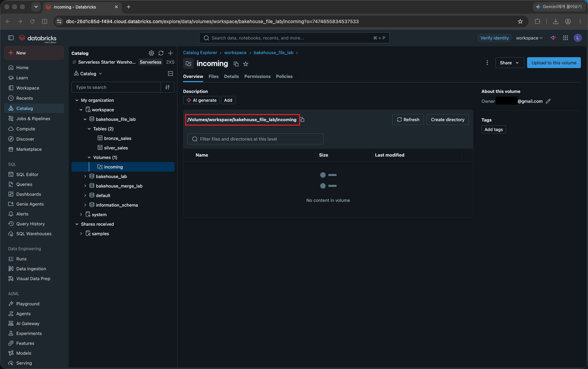
Task: Click the filter files and directories field
Action: click(x=255, y=139)
